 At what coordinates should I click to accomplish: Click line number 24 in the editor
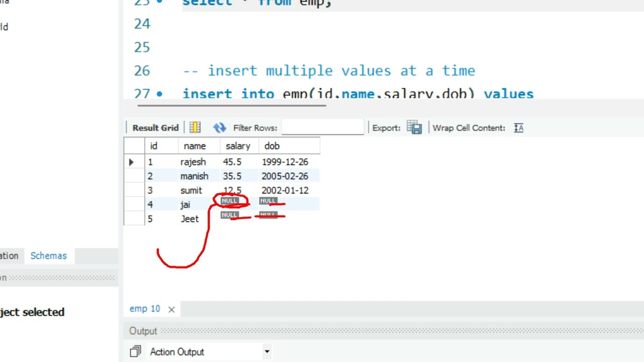[x=142, y=24]
